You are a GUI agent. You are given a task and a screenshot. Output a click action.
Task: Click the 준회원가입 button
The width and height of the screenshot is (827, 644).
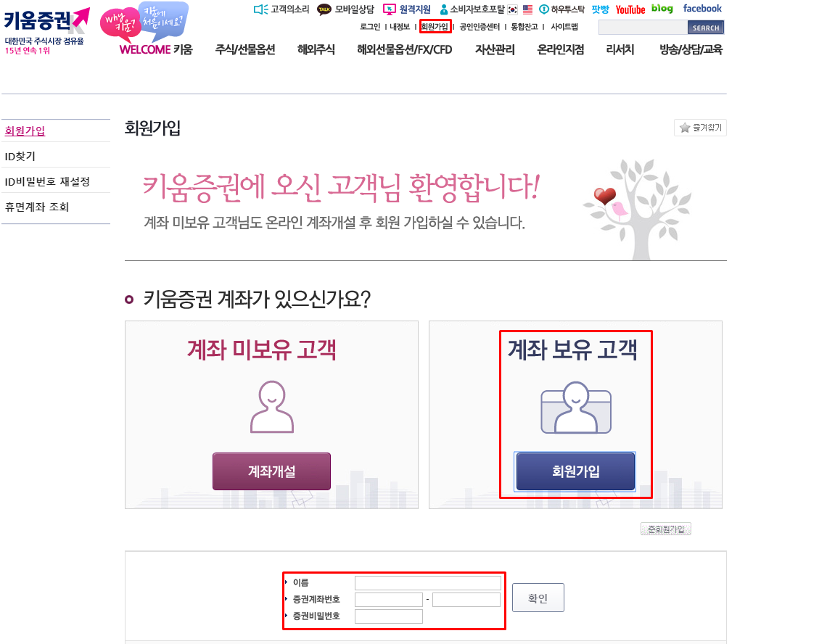666,529
